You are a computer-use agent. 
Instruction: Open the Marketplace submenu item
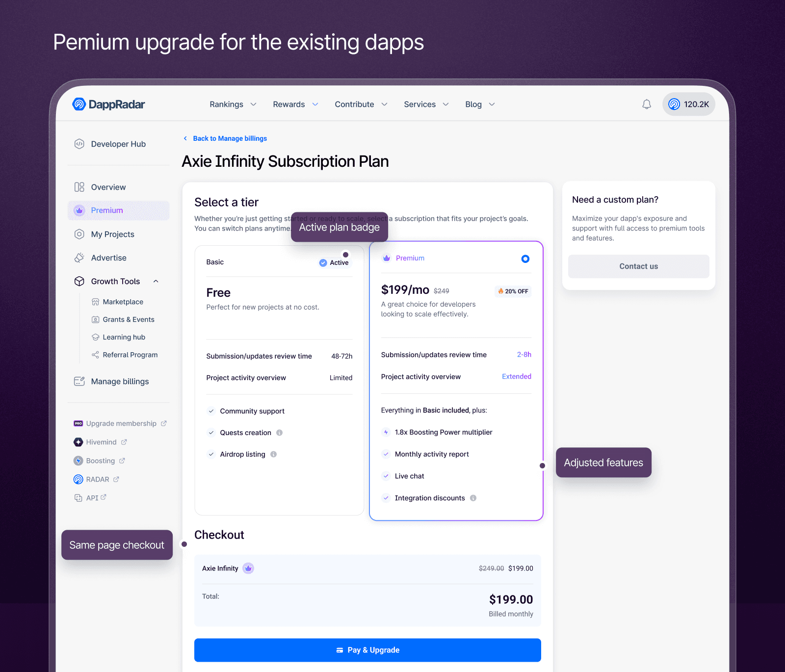coord(118,302)
